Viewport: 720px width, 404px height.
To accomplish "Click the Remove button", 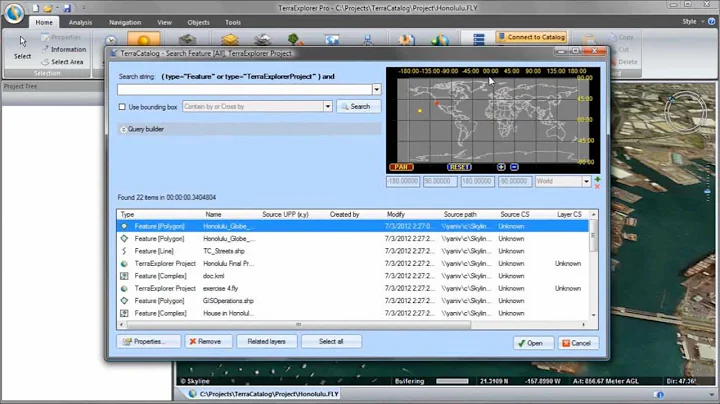I will [x=208, y=342].
